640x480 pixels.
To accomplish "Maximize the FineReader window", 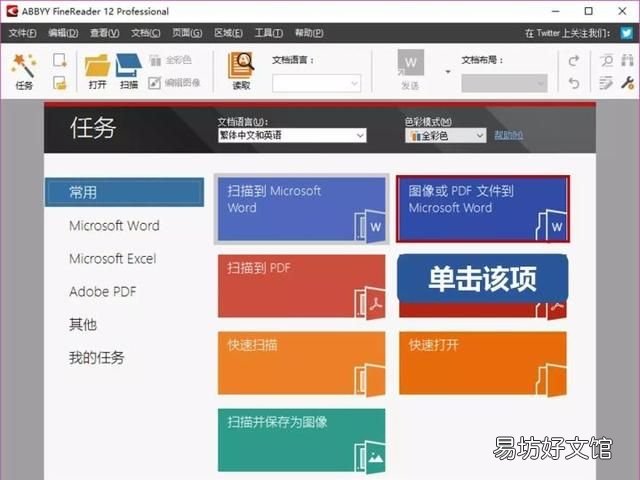I will tap(589, 11).
